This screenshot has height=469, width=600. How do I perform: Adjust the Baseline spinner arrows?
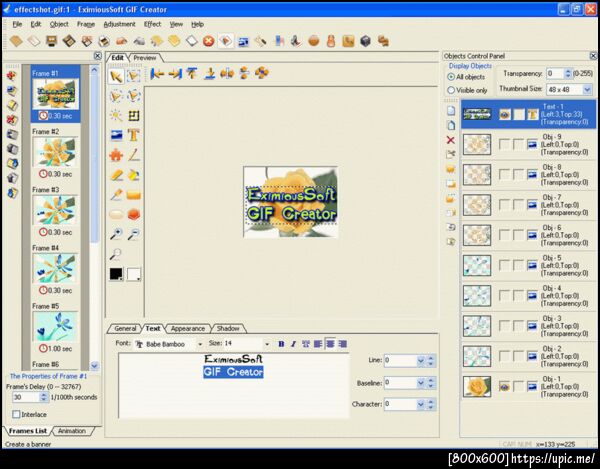[431, 383]
